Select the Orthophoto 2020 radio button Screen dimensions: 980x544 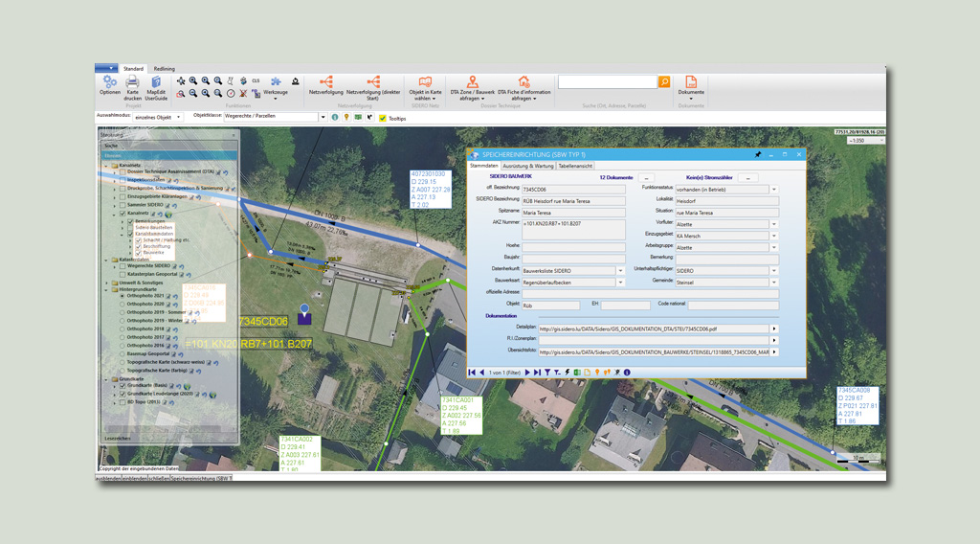click(x=122, y=304)
